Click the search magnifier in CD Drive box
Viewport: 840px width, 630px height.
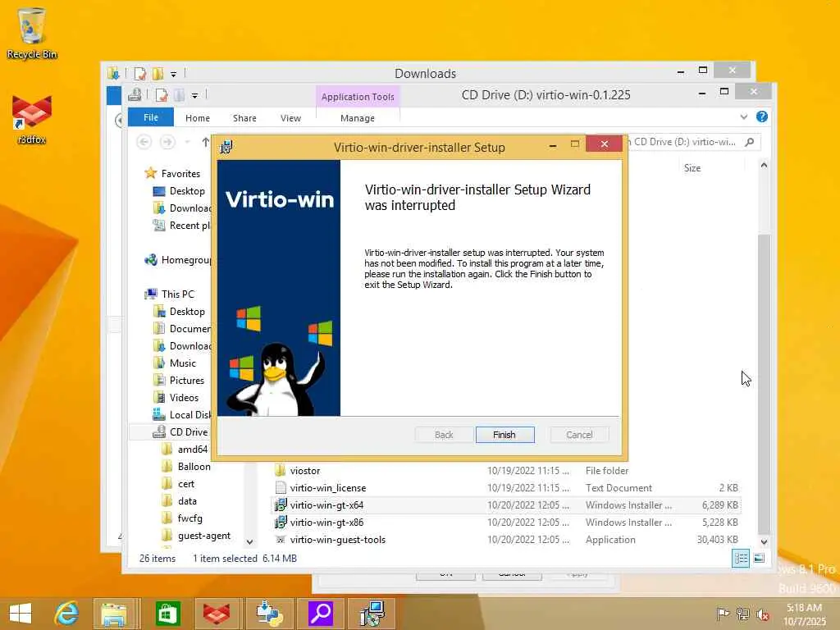pos(750,142)
